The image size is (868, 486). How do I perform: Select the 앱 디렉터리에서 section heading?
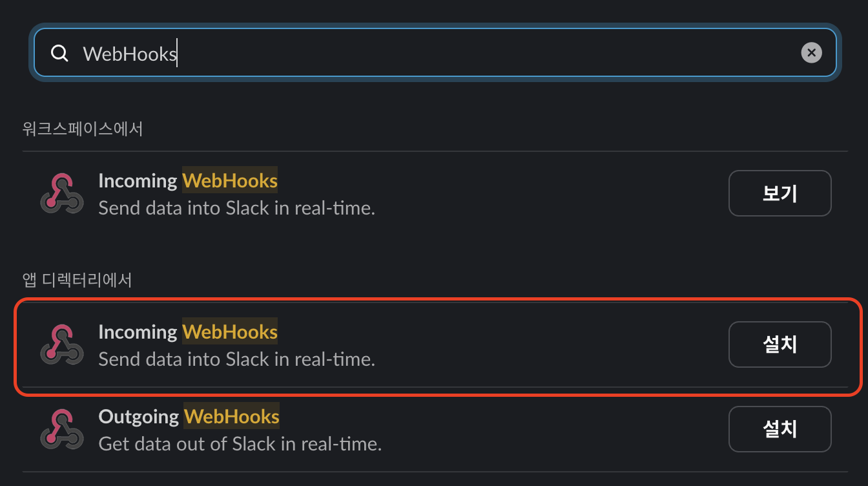[77, 280]
